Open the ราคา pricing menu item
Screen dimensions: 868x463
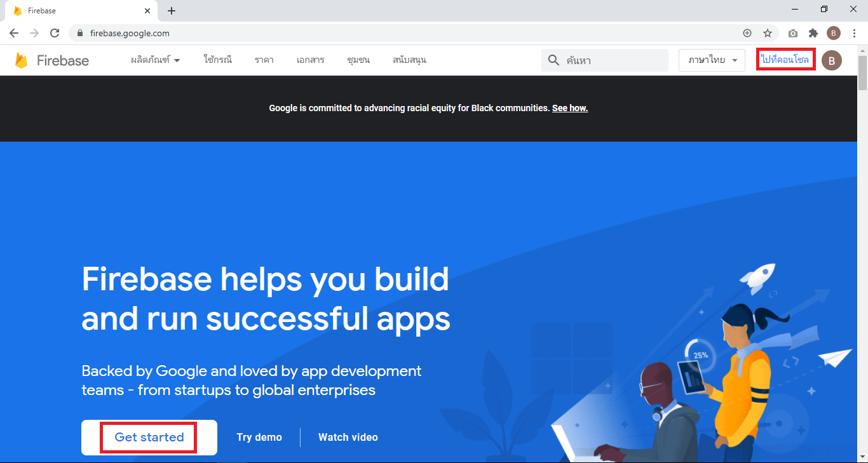(264, 60)
